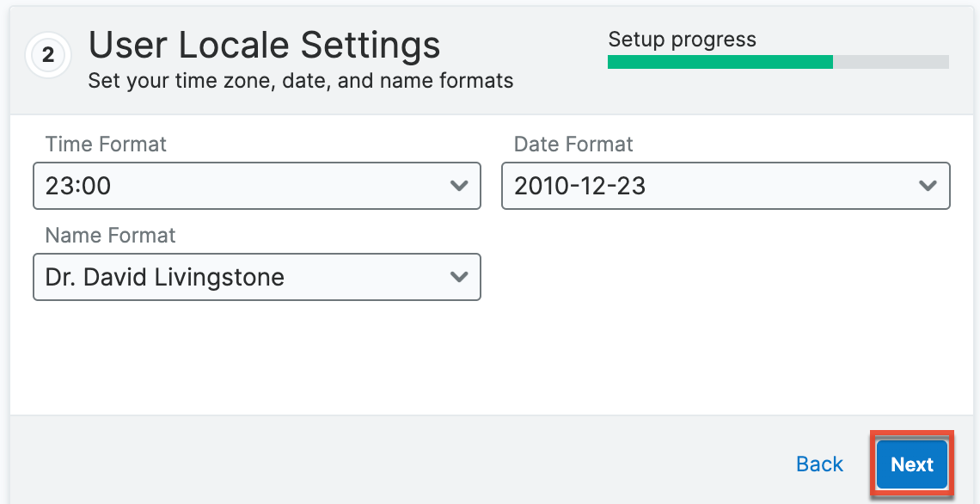Click the Setup progress text label

pyautogui.click(x=683, y=39)
